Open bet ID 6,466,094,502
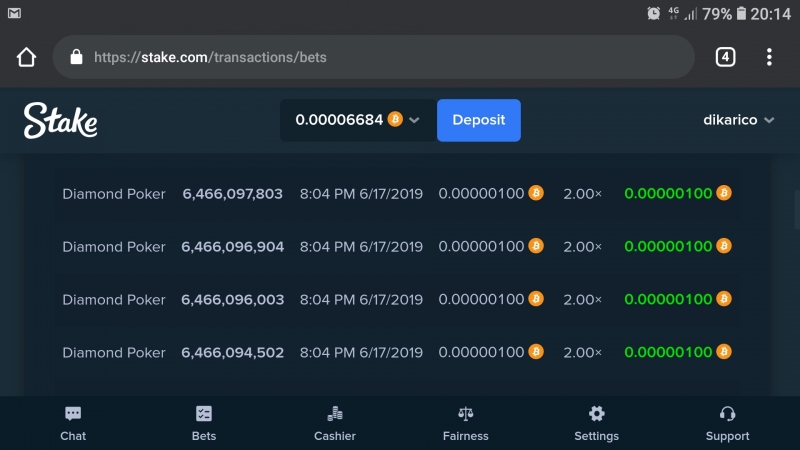The image size is (800, 450). point(232,353)
